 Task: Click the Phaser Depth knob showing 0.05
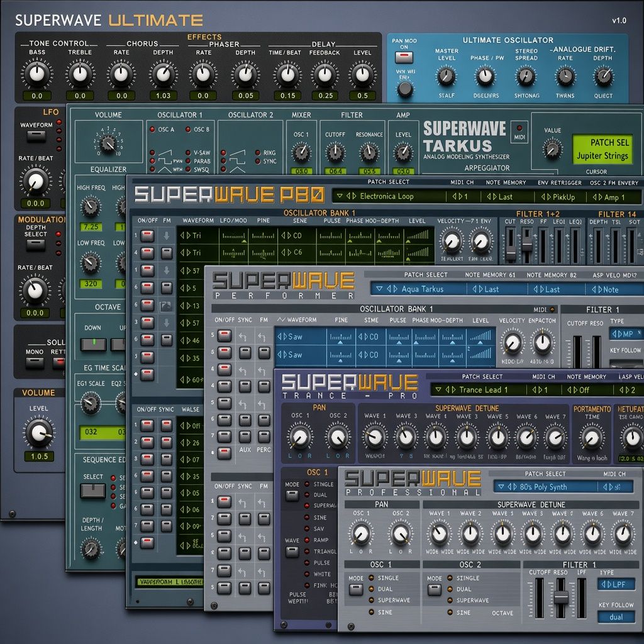[x=246, y=74]
